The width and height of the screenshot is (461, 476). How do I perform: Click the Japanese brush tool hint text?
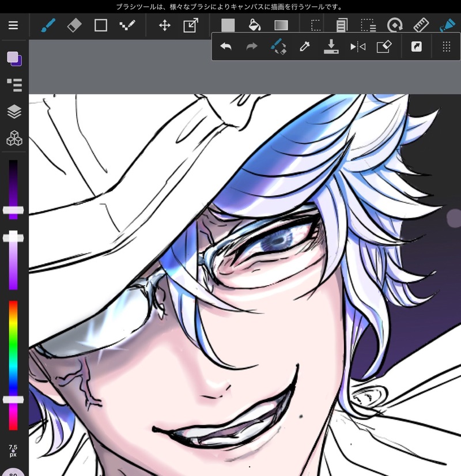[230, 7]
